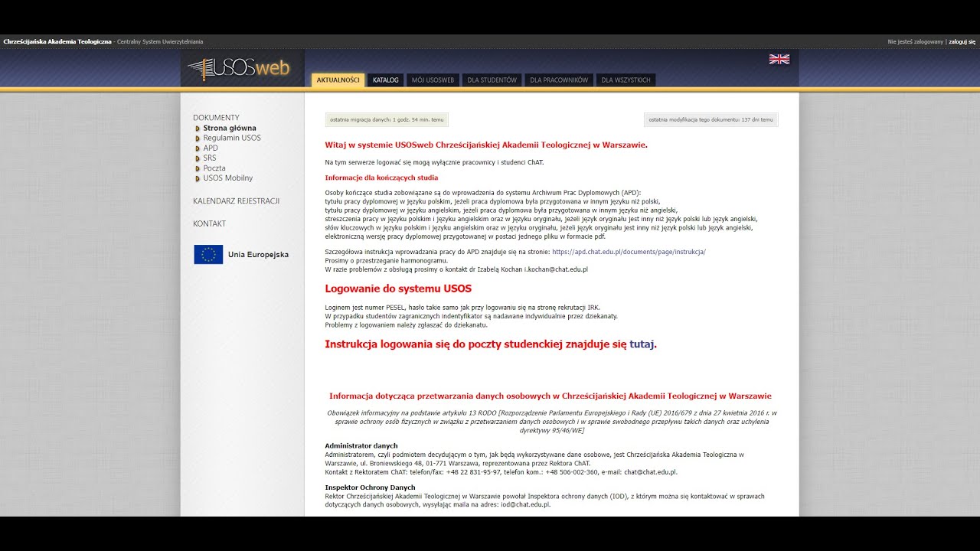The image size is (980, 551).
Task: Click the European Union flag icon
Action: [208, 255]
